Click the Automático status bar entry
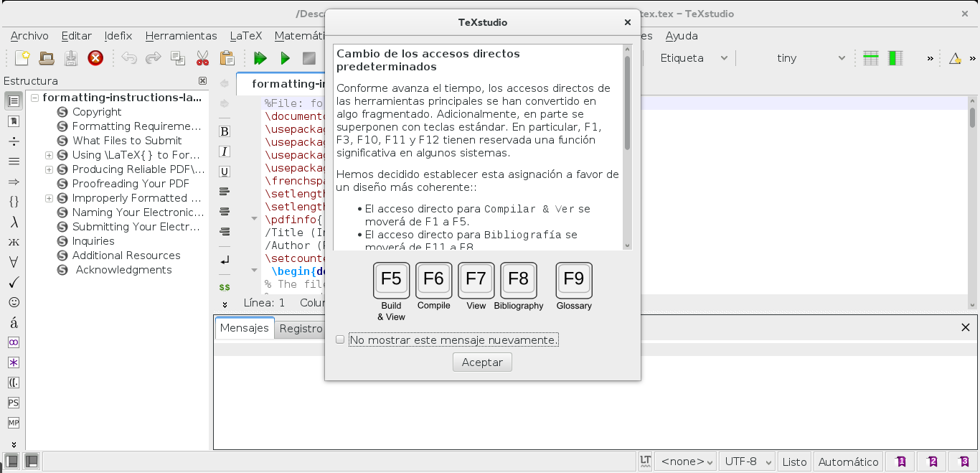The image size is (980, 473). point(848,462)
